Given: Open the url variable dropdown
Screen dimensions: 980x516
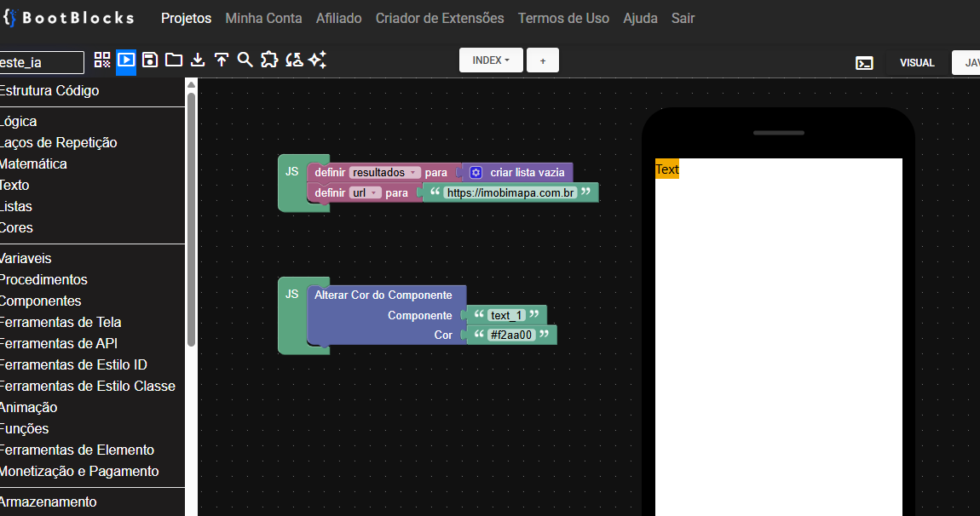Looking at the screenshot, I should (x=365, y=193).
